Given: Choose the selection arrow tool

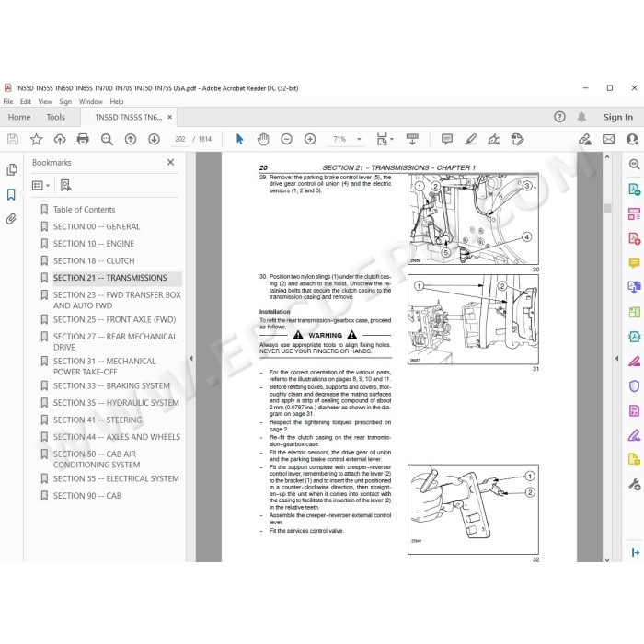Looking at the screenshot, I should (x=240, y=139).
